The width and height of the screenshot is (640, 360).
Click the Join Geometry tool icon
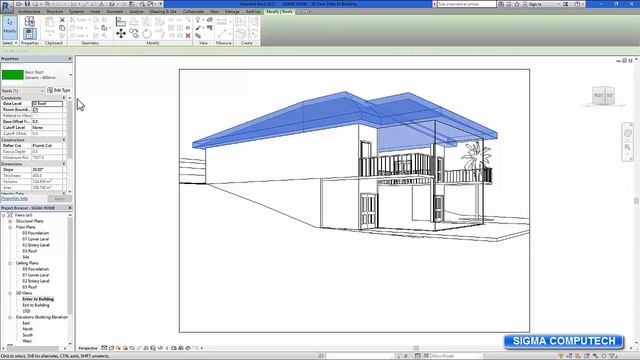(78, 36)
